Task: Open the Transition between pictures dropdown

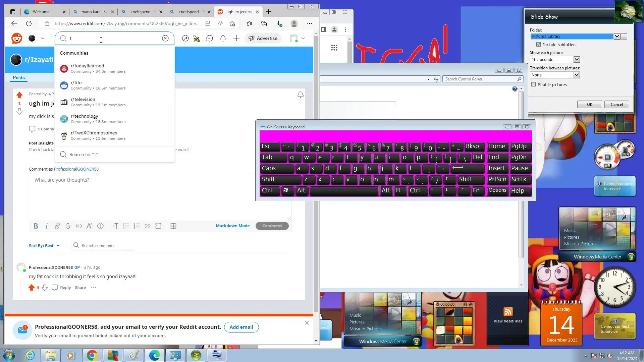Action: point(577,75)
